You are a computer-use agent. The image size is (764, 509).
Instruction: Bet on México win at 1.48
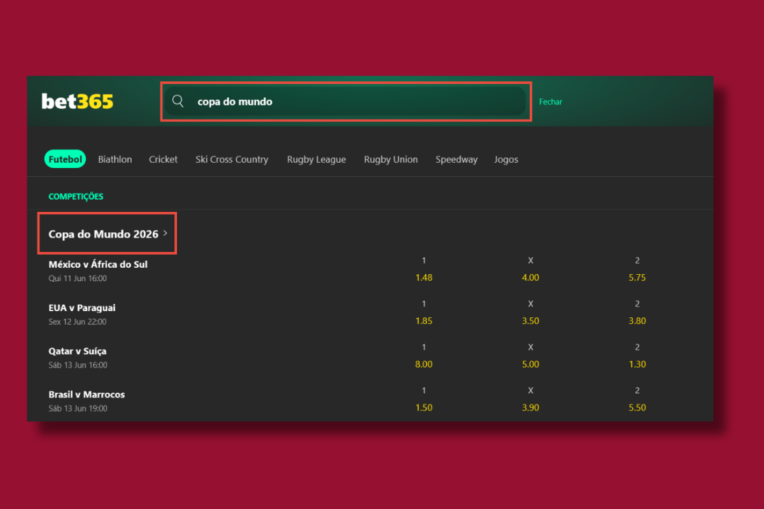coord(424,278)
